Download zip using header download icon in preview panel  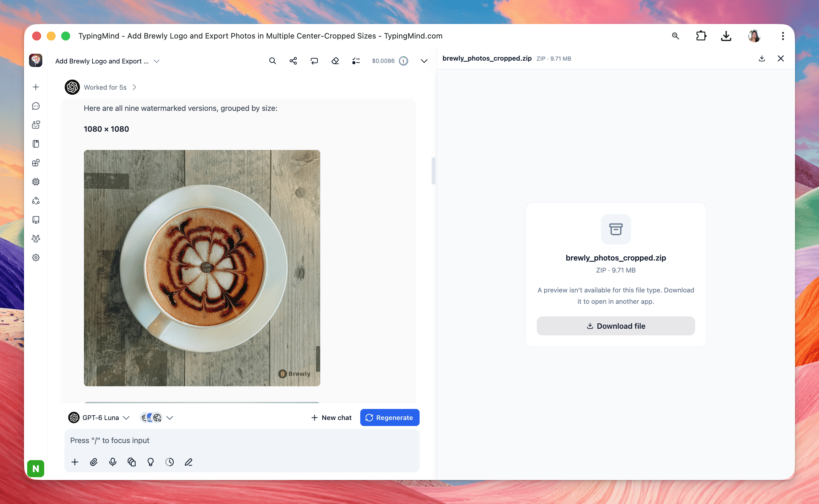762,58
